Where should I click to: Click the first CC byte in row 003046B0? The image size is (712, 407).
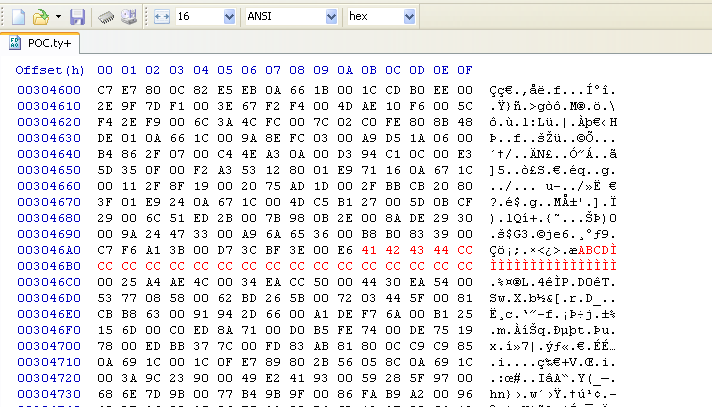[x=104, y=268]
